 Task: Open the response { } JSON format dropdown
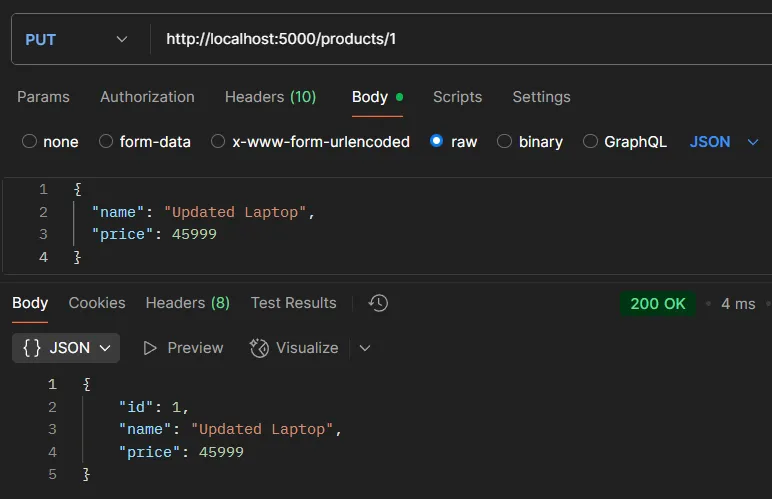pyautogui.click(x=66, y=348)
